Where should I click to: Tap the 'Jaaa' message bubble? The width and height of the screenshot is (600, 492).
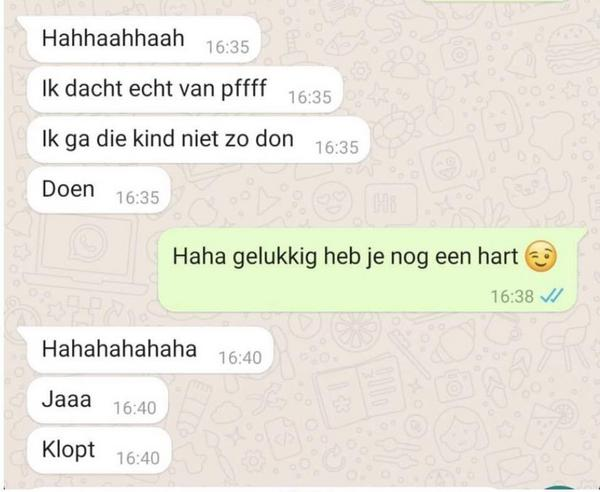97,400
